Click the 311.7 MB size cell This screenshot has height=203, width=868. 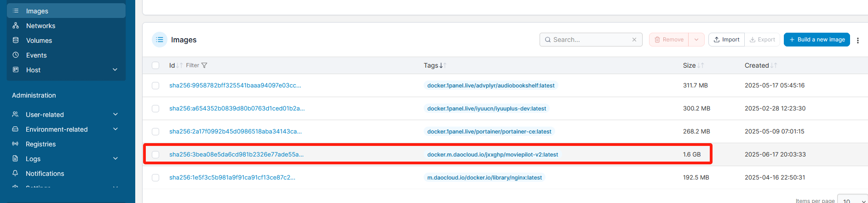696,85
